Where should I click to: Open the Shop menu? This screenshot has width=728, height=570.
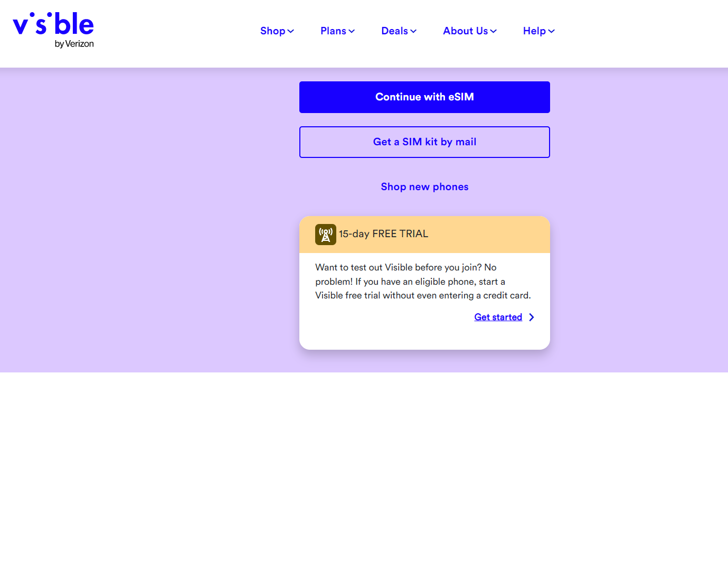click(x=277, y=31)
